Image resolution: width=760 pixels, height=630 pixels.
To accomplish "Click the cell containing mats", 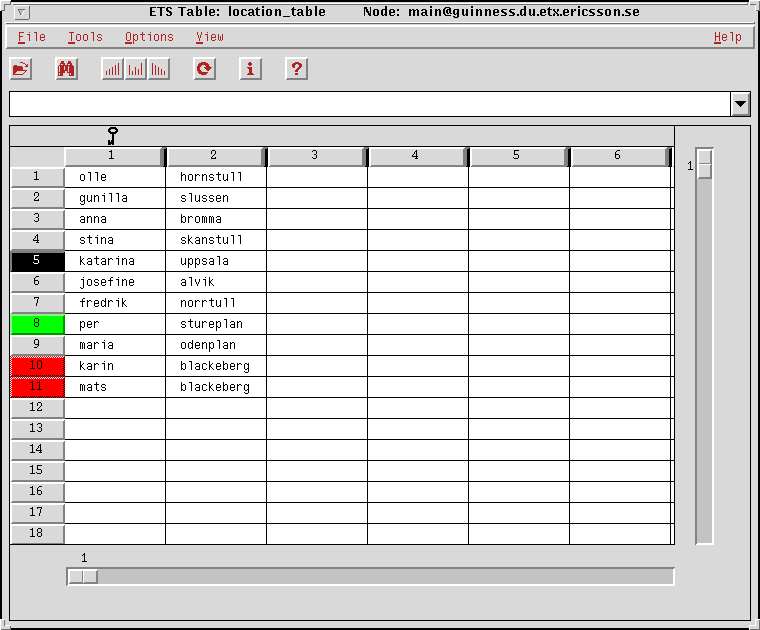I will (x=115, y=387).
